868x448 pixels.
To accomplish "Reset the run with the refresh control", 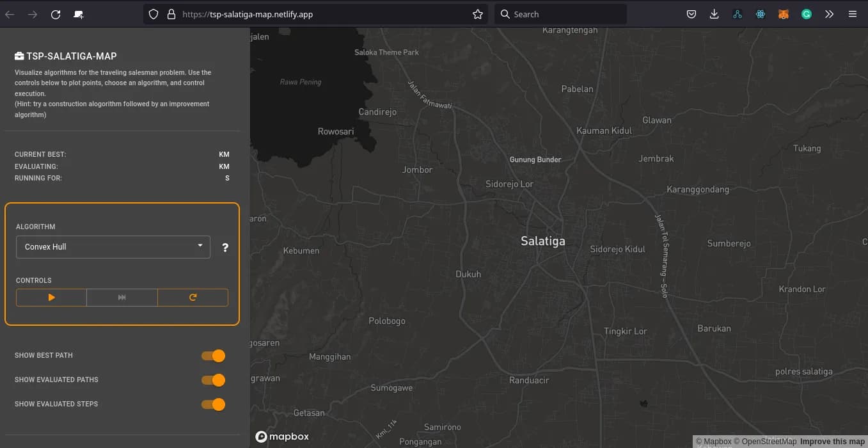I will [193, 298].
